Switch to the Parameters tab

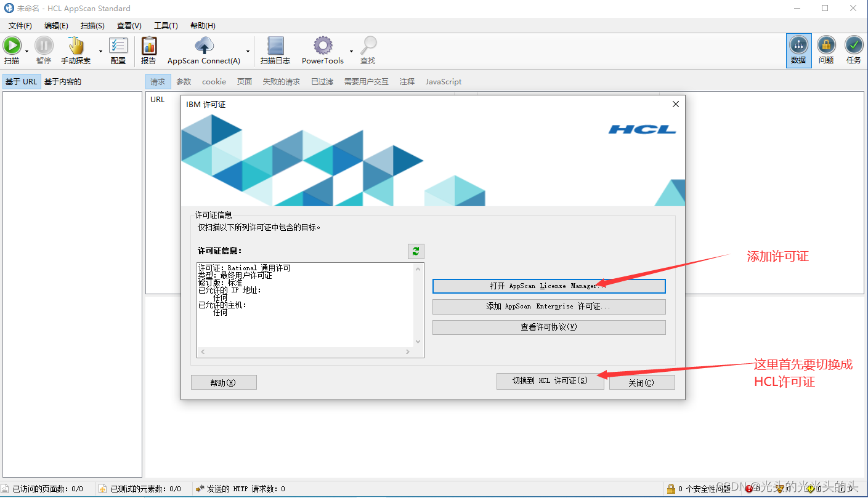click(x=184, y=81)
